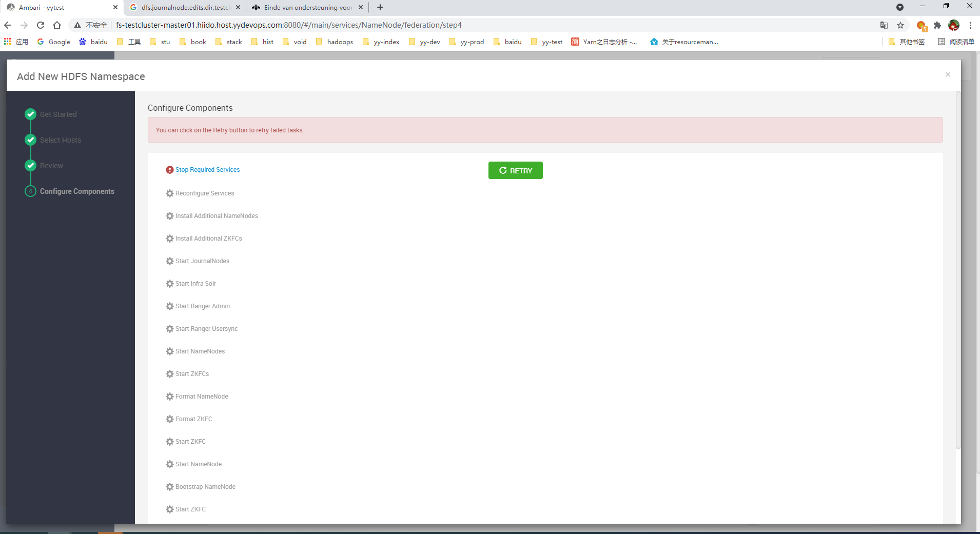The width and height of the screenshot is (980, 534).
Task: Open the Stop Required Services link
Action: point(207,170)
